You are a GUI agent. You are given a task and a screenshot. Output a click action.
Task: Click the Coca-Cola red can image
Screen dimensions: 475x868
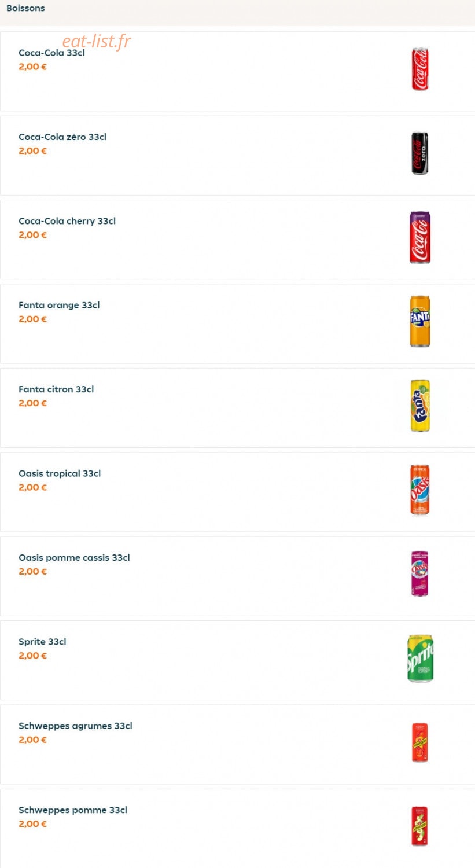click(420, 69)
